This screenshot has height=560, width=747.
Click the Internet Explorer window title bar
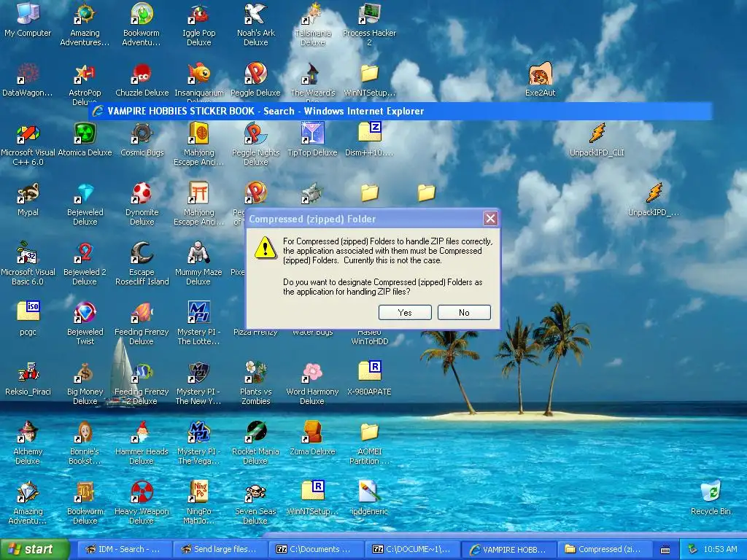(400, 111)
